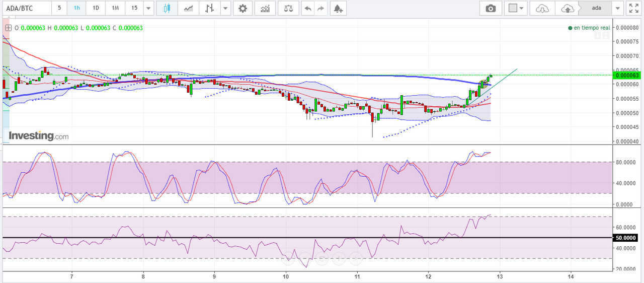Expand the chart style dropdown arrow
Image resolution: width=644 pixels, height=283 pixels.
click(x=226, y=8)
